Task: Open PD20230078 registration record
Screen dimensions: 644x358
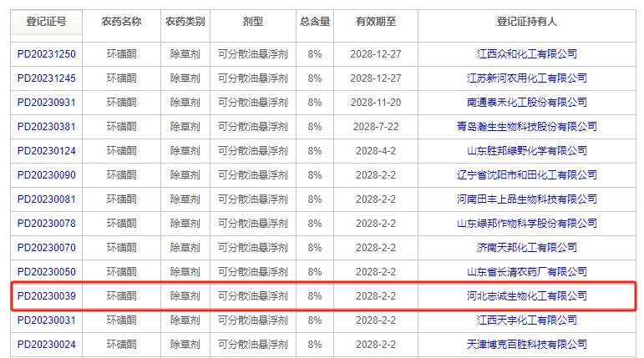Action: (46, 224)
